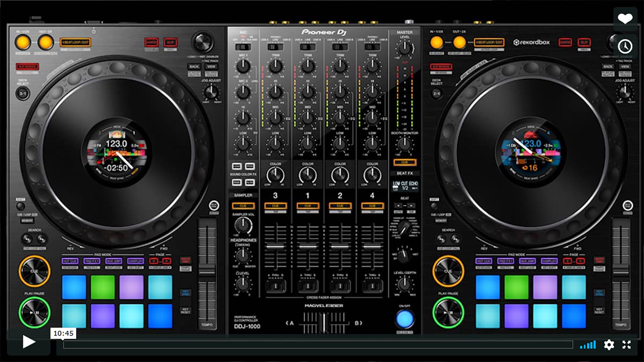This screenshot has height=362, width=644.
Task: Click the left beat decrement arrow
Action: tap(398, 205)
